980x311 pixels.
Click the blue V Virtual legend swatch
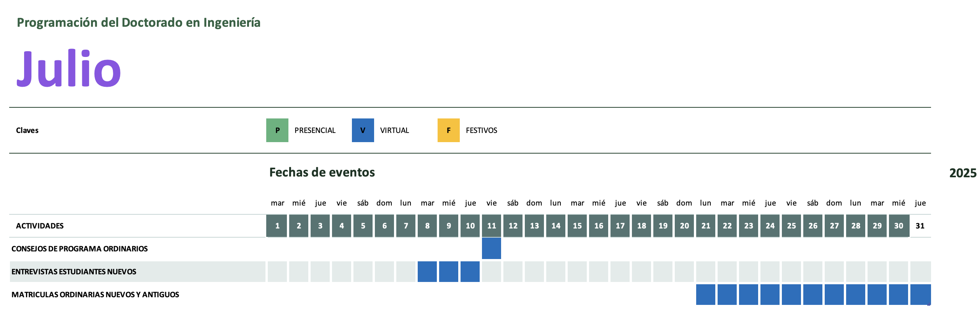(x=363, y=130)
